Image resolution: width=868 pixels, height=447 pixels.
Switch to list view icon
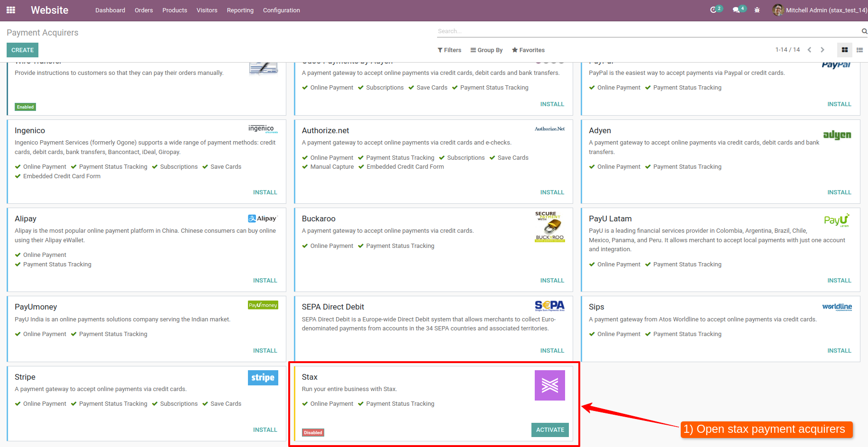pos(859,50)
